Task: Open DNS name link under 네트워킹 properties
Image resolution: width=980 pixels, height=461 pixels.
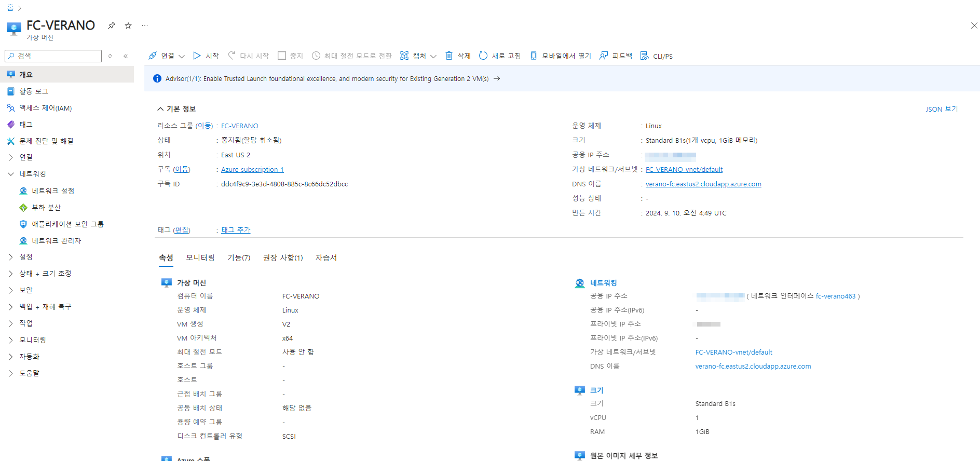Action: [753, 367]
